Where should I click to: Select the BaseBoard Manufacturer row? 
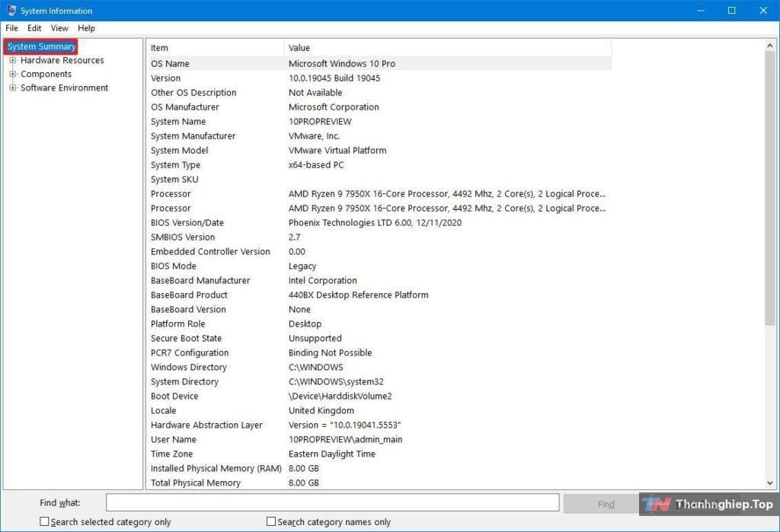pos(379,280)
